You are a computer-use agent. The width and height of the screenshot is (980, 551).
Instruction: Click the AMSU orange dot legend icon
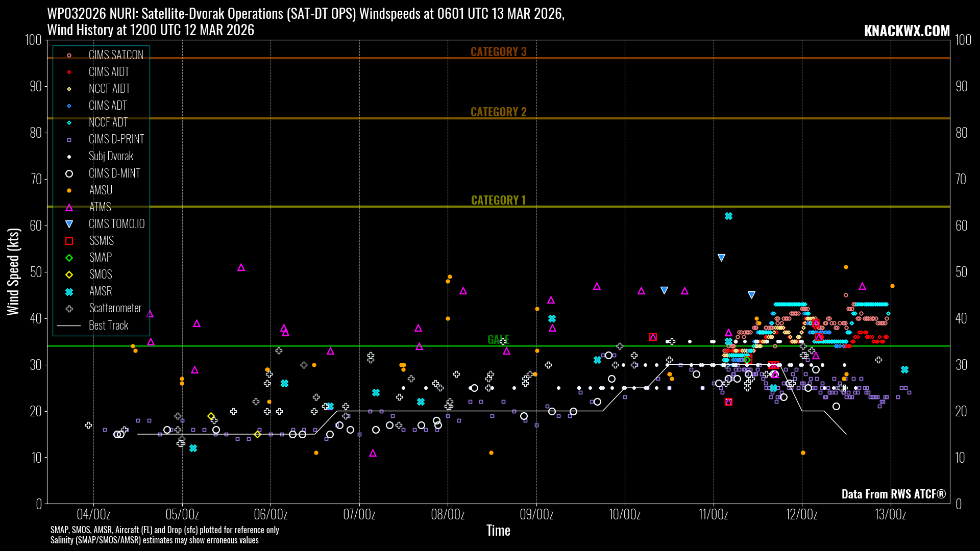pyautogui.click(x=69, y=191)
